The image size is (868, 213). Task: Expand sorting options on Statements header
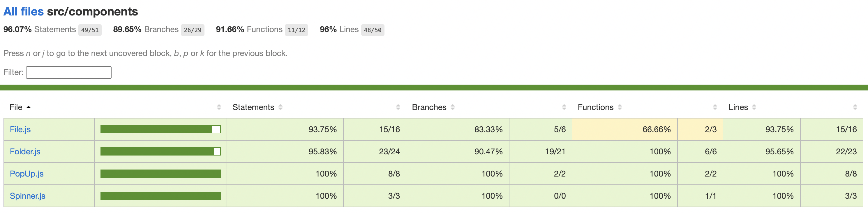[280, 107]
